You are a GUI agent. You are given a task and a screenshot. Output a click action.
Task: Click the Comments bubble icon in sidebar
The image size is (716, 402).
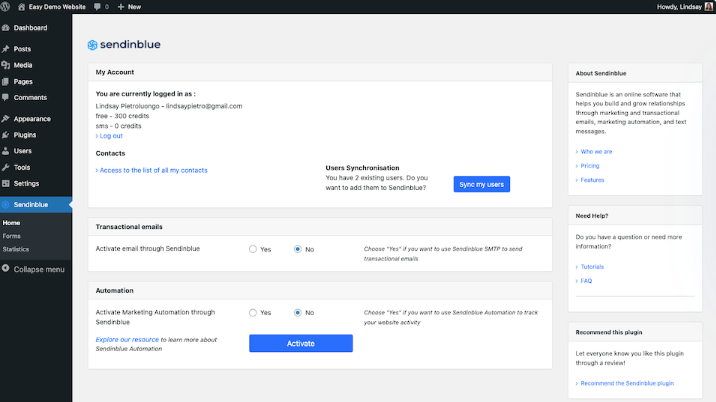[5, 97]
